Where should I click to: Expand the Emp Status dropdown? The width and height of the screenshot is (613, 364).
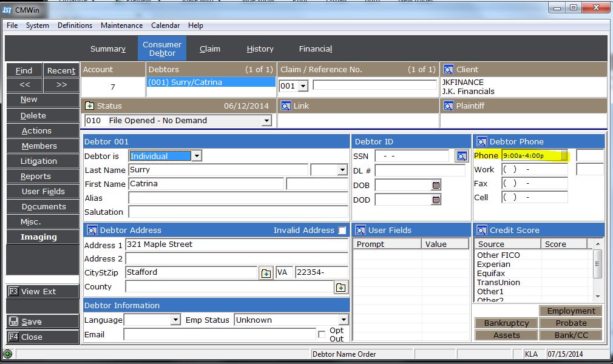344,320
